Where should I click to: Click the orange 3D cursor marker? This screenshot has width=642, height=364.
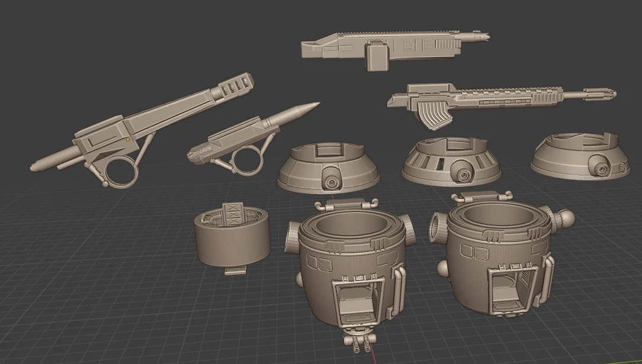tap(128, 139)
